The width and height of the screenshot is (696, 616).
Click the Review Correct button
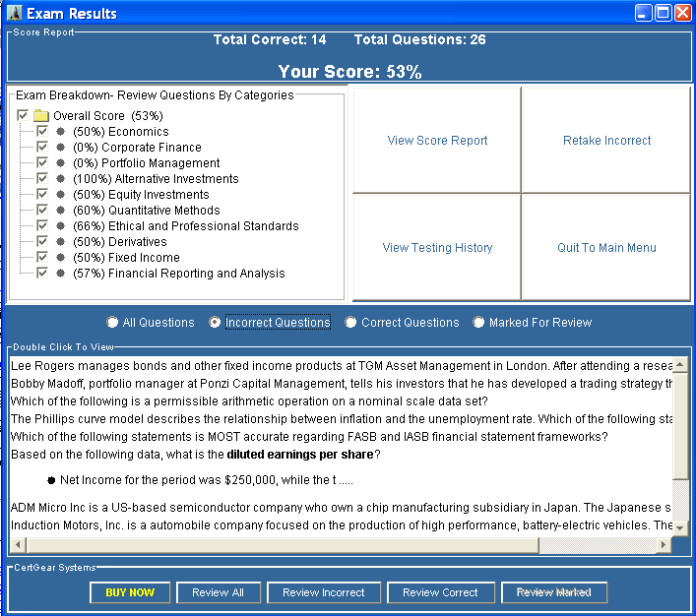440,592
